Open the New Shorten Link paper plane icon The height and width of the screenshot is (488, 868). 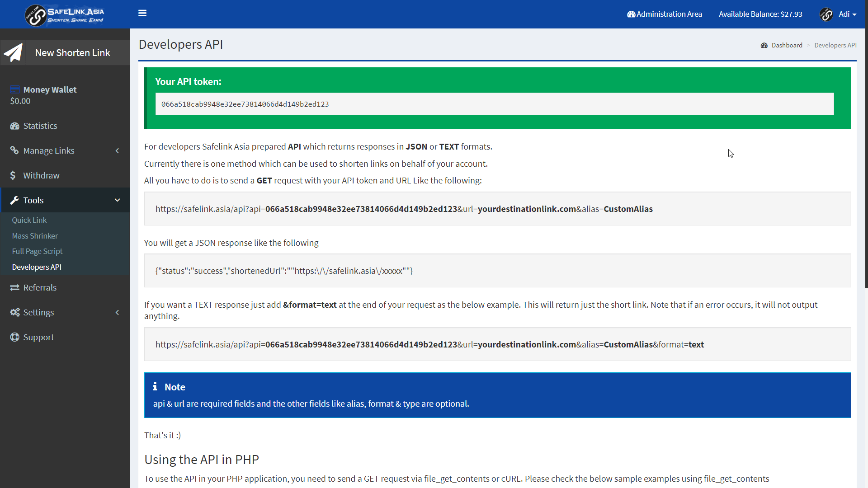point(13,52)
